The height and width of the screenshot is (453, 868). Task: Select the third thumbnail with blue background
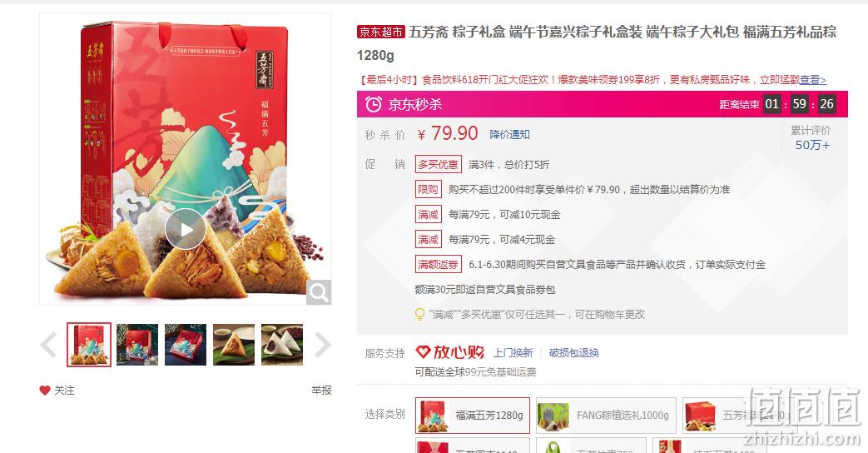(186, 345)
